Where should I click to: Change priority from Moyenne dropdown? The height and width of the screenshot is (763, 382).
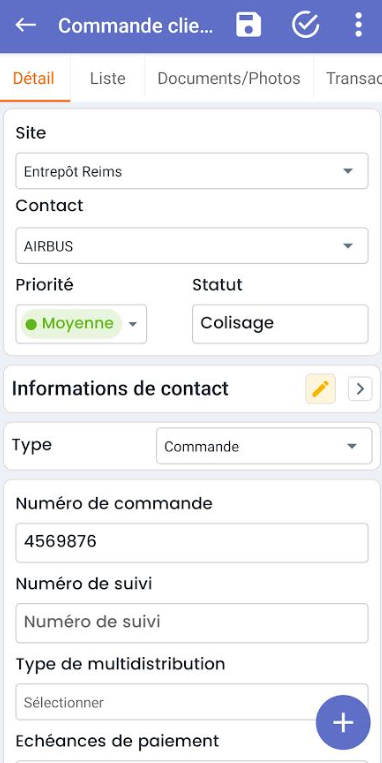[81, 324]
